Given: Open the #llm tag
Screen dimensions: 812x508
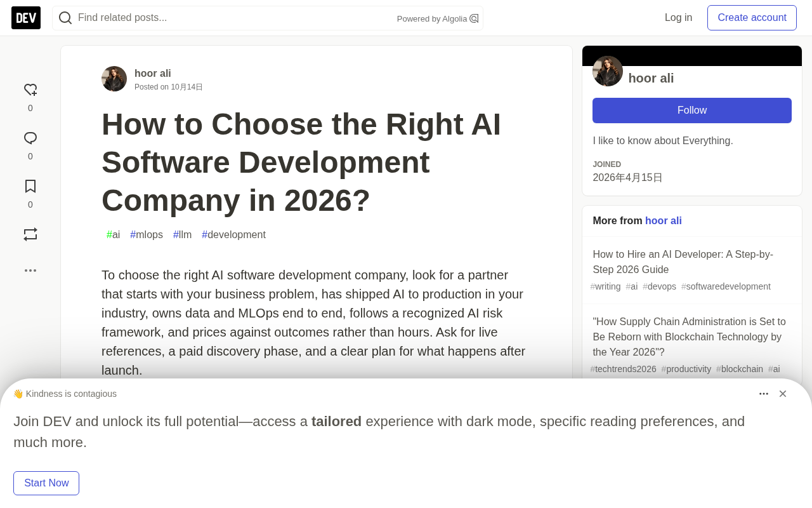Looking at the screenshot, I should click(183, 235).
